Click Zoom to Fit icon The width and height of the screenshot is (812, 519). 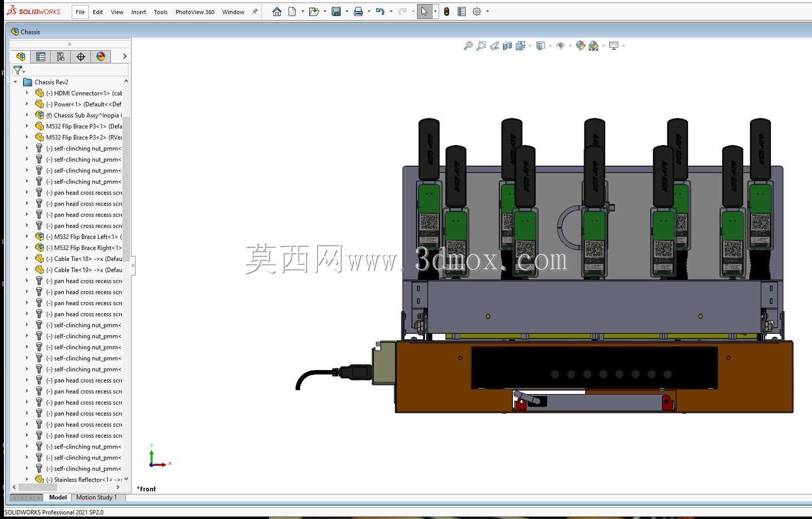pyautogui.click(x=468, y=46)
